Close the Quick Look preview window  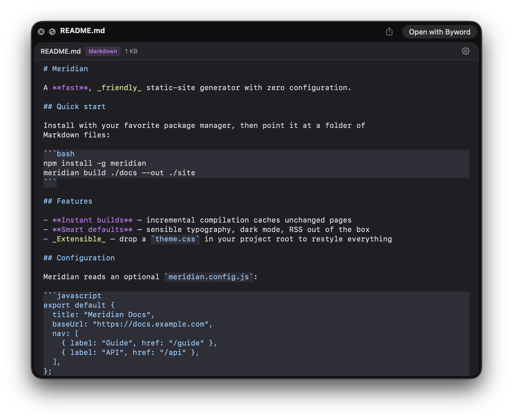click(x=41, y=32)
